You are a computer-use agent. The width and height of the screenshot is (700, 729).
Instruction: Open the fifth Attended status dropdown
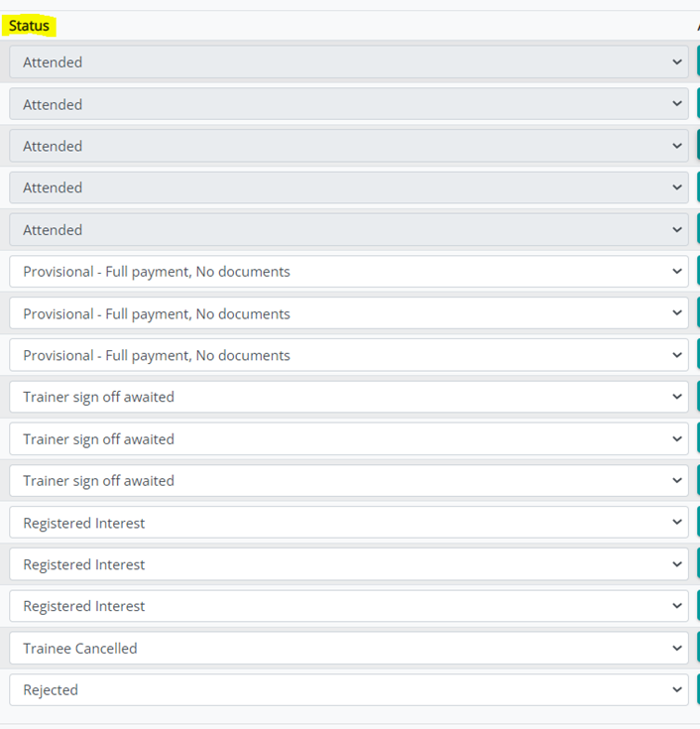(x=348, y=230)
